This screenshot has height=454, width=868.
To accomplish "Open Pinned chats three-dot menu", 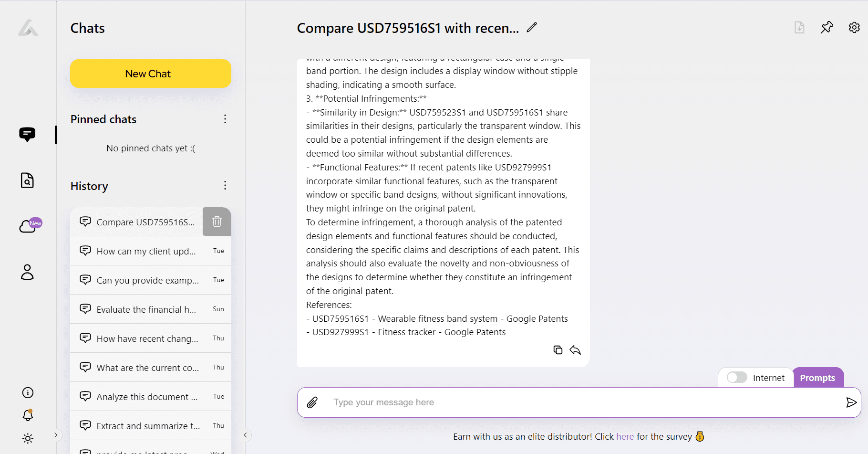I will tap(225, 119).
